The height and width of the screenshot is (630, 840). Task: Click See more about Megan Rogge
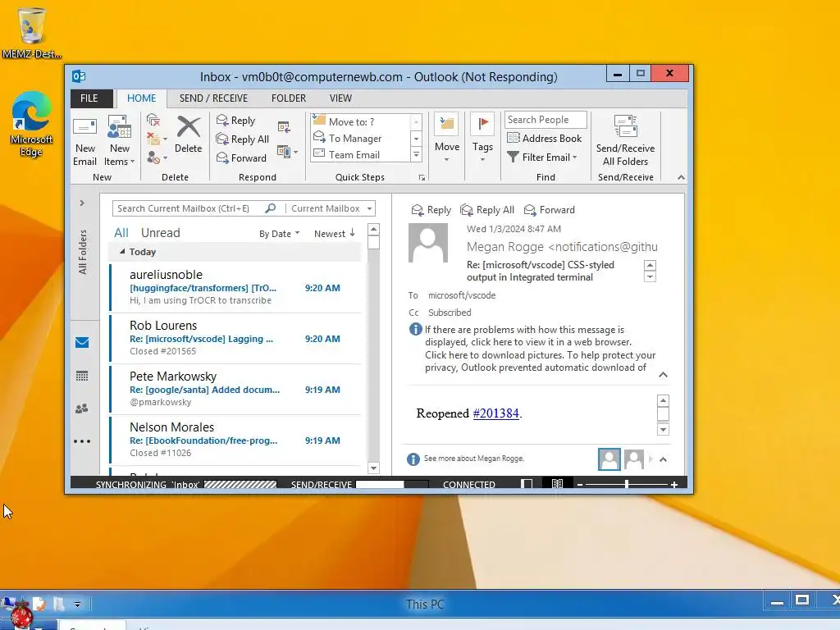coord(473,459)
